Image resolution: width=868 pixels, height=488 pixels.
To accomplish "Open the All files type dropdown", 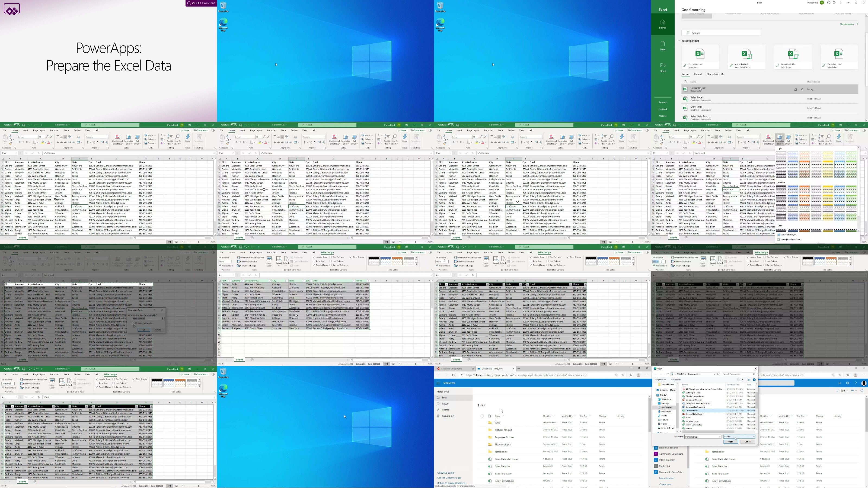I will (x=739, y=437).
